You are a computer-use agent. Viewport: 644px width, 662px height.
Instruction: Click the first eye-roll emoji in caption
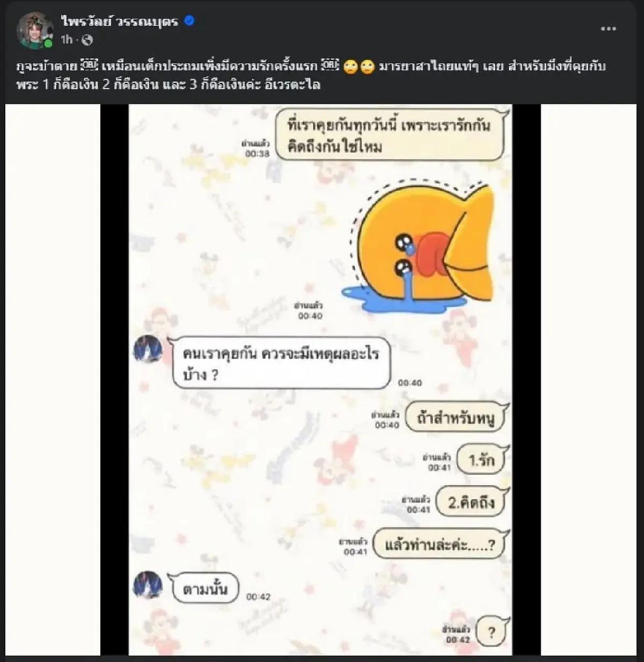(x=350, y=68)
